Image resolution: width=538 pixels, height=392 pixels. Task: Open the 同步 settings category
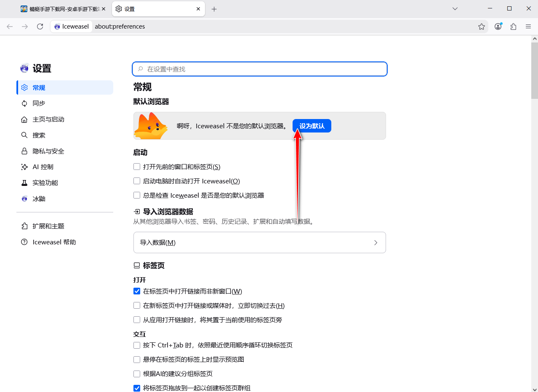point(65,103)
